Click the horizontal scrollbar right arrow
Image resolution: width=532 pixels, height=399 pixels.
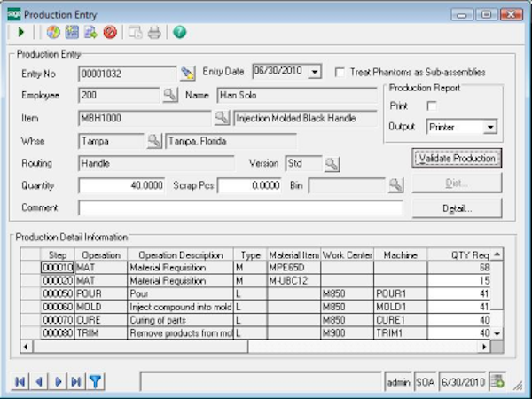coord(484,347)
